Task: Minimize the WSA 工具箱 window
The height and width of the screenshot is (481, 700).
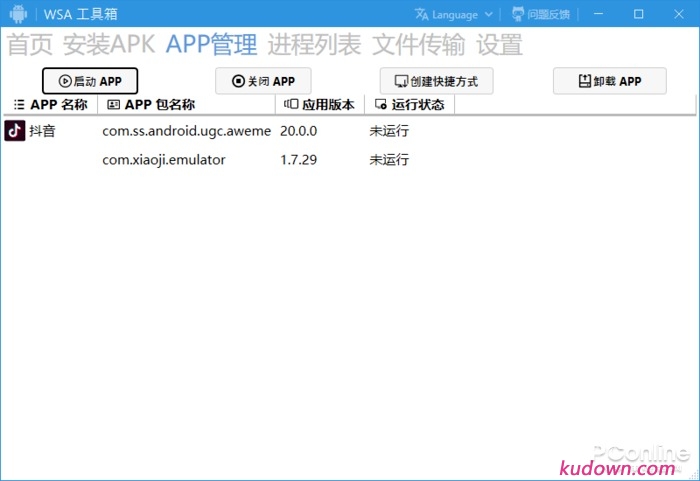Action: click(x=598, y=14)
